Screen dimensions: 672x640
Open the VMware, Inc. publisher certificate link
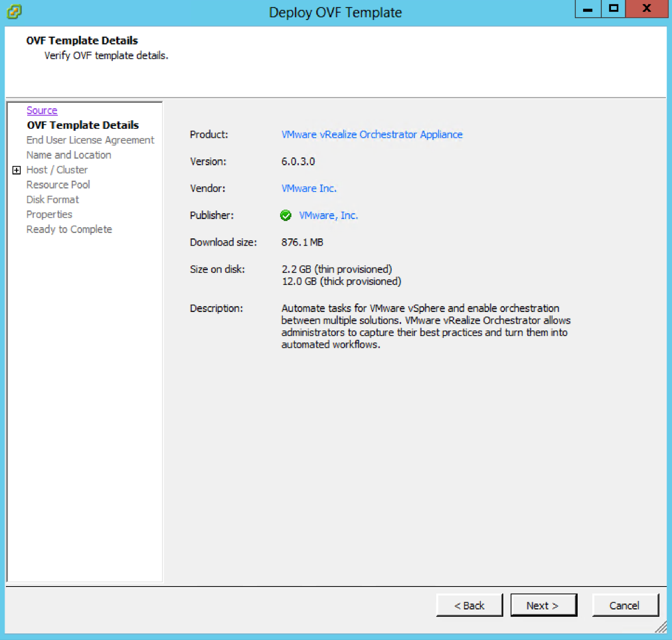click(x=328, y=216)
